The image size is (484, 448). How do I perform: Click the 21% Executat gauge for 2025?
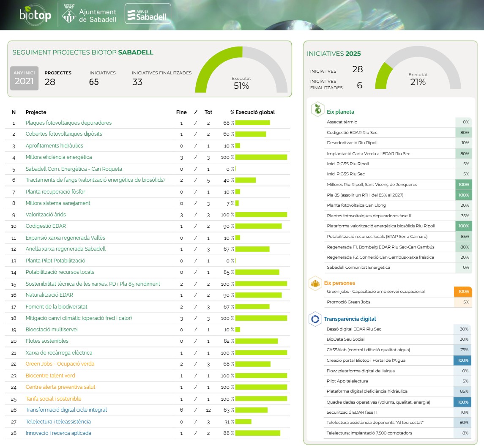(418, 70)
